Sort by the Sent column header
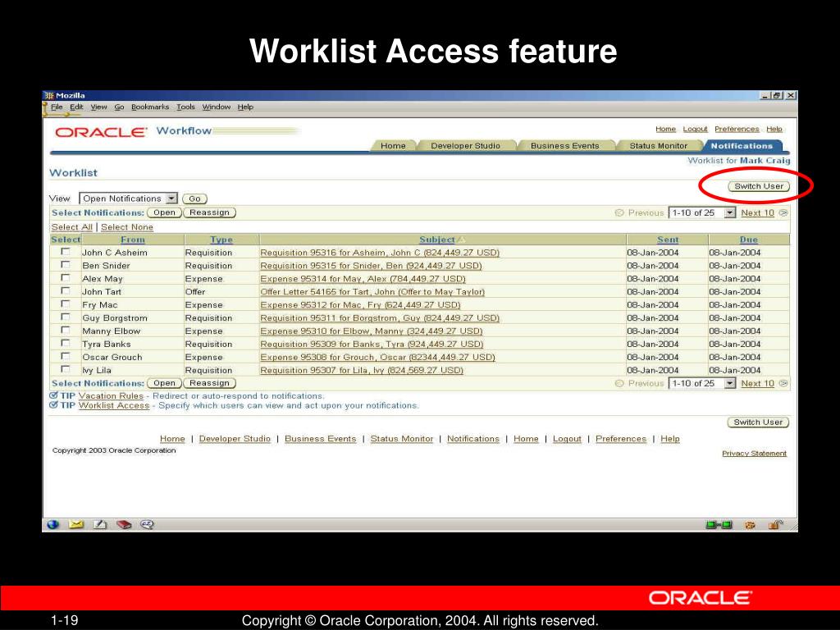Screen dimensions: 840x630 tap(668, 240)
